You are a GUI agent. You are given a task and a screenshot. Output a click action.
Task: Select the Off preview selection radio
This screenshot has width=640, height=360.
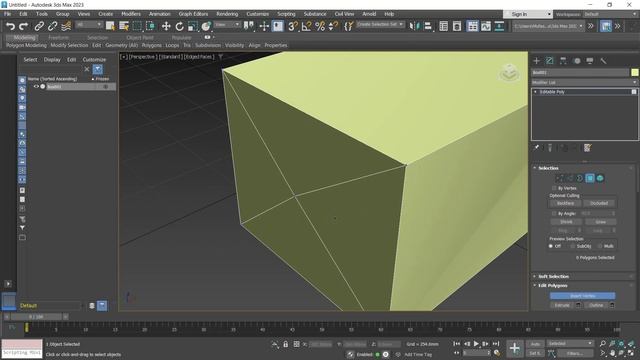pyautogui.click(x=551, y=246)
